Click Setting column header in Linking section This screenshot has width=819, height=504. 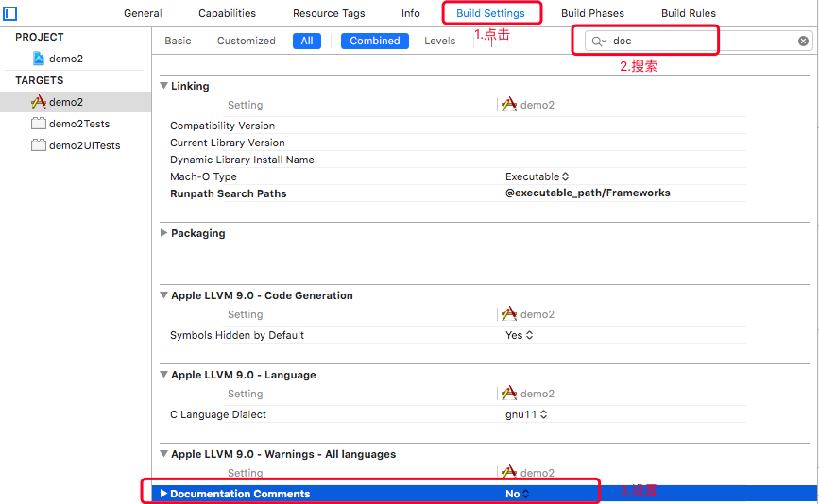click(x=245, y=105)
